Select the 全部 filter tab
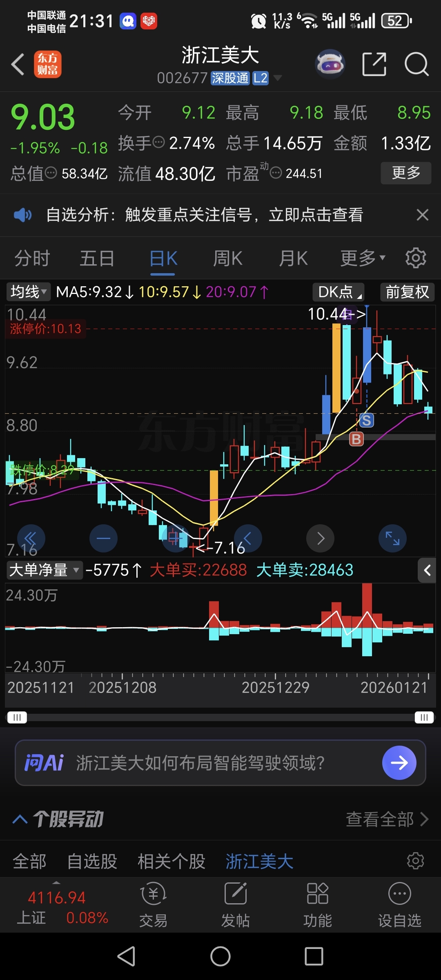This screenshot has height=980, width=441. tap(29, 861)
